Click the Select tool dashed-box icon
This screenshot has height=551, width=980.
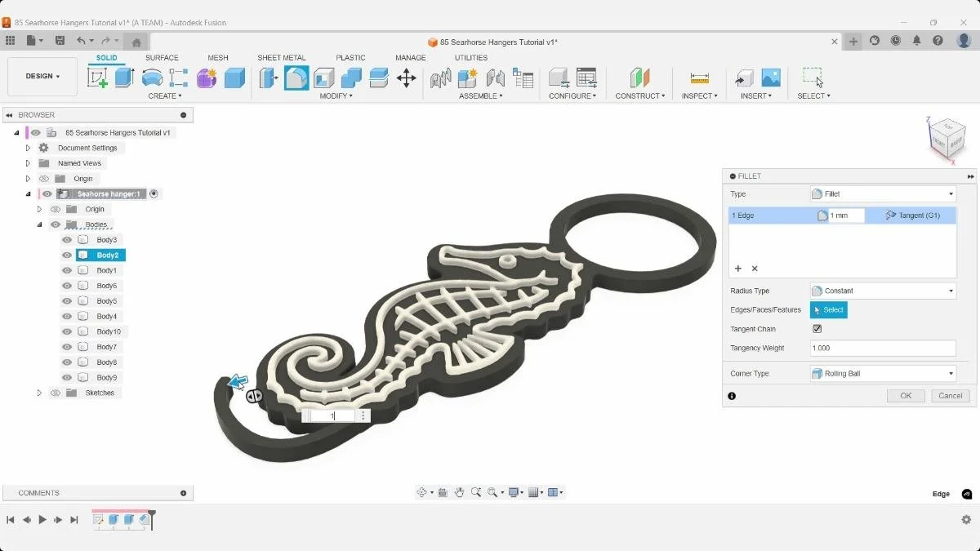(x=813, y=78)
